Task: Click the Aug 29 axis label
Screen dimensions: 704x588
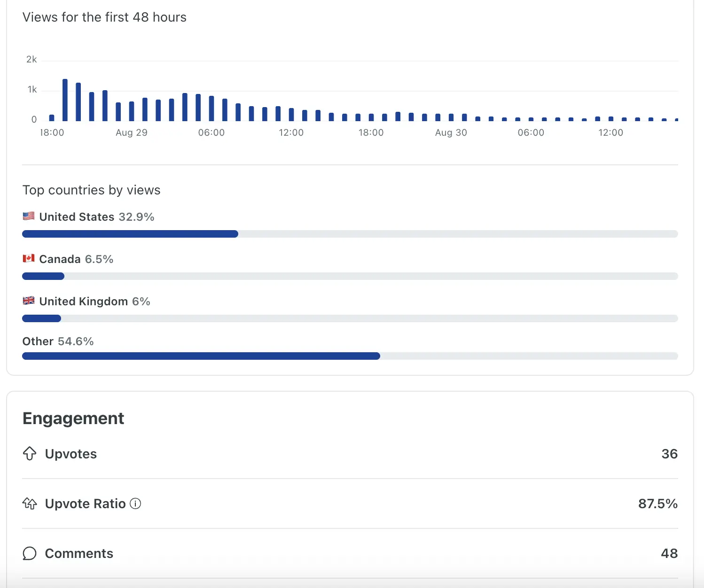Action: pyautogui.click(x=132, y=132)
